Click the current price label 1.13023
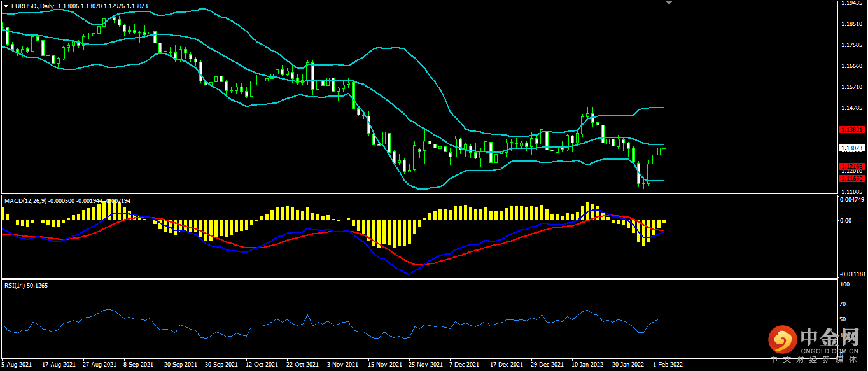The width and height of the screenshot is (868, 371). click(x=851, y=148)
